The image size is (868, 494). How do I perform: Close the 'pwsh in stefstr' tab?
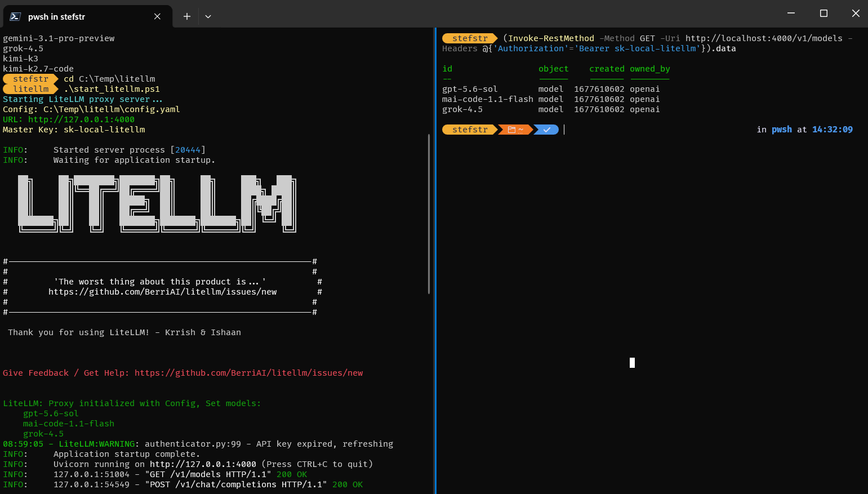point(157,16)
